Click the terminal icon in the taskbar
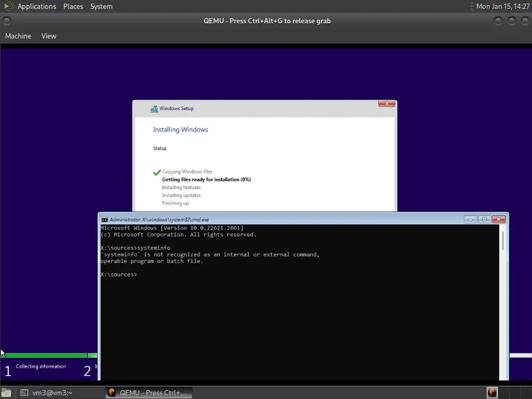The image size is (532, 399). 24,393
